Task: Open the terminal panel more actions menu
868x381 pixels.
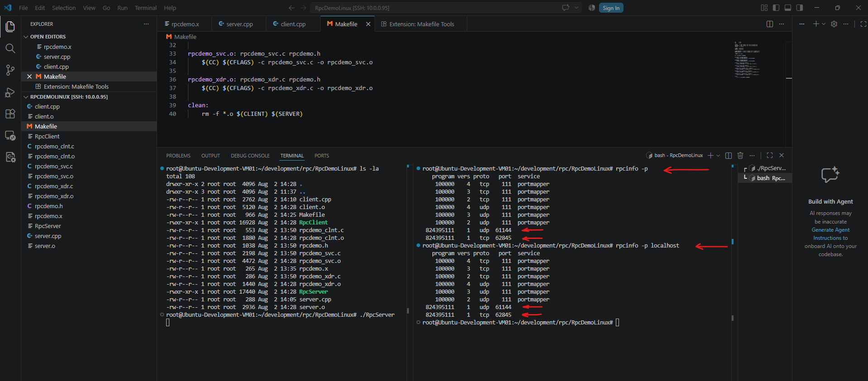Action: point(752,155)
